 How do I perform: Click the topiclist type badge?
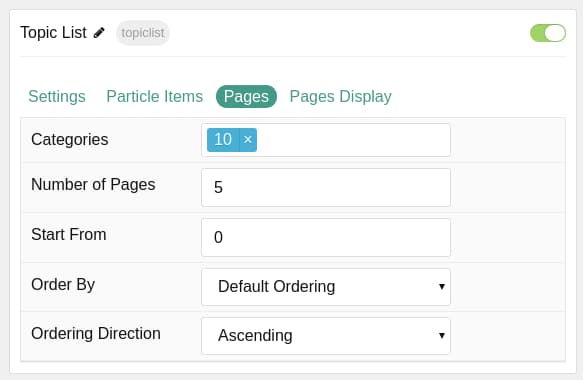(x=143, y=33)
